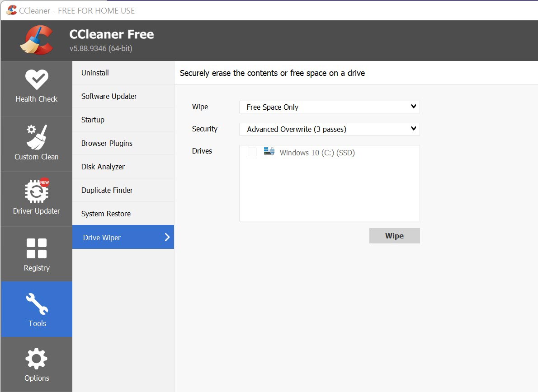This screenshot has width=538, height=392.
Task: Select the Windows 10 (C:) (SSD) drive label
Action: [x=317, y=153]
